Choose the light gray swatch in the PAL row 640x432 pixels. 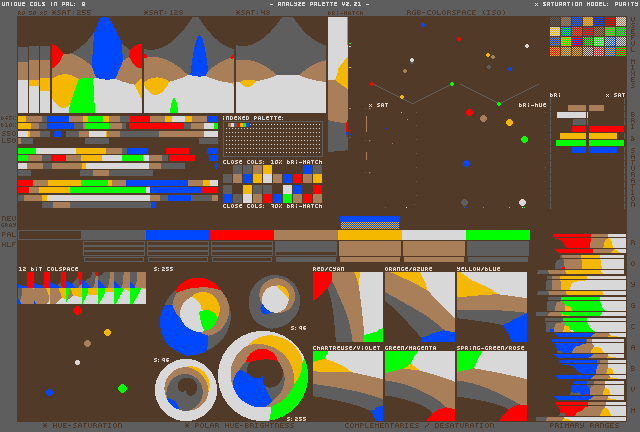coord(434,235)
